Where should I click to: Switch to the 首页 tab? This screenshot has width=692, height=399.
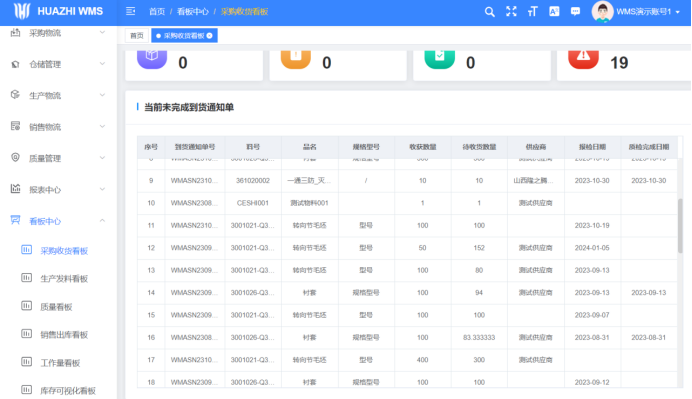[137, 36]
